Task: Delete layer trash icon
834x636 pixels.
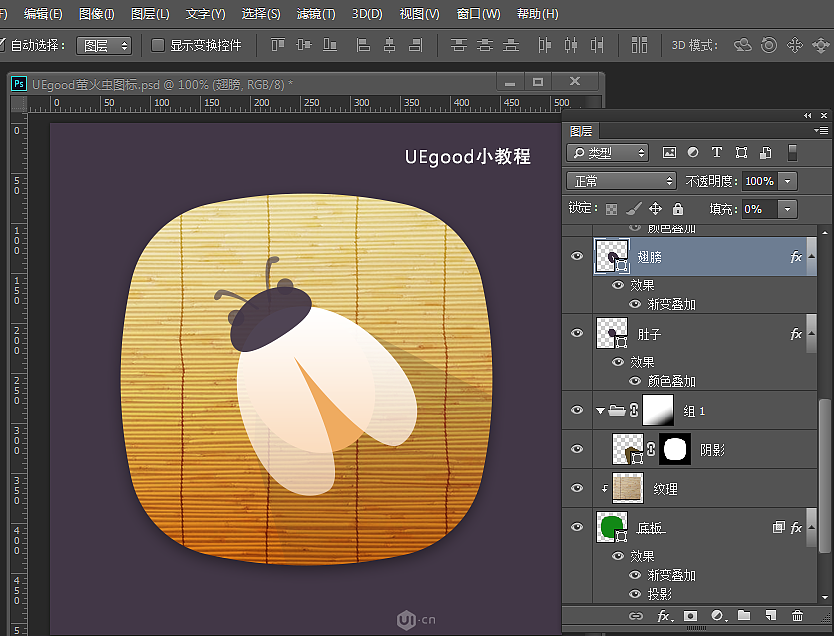Action: point(797,615)
